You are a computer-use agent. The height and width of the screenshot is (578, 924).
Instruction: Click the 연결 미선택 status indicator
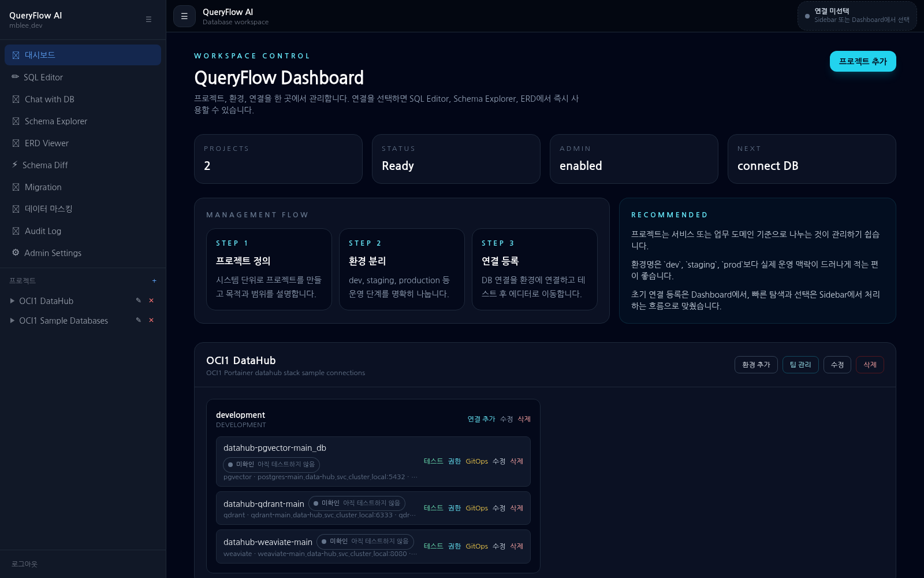(x=857, y=16)
